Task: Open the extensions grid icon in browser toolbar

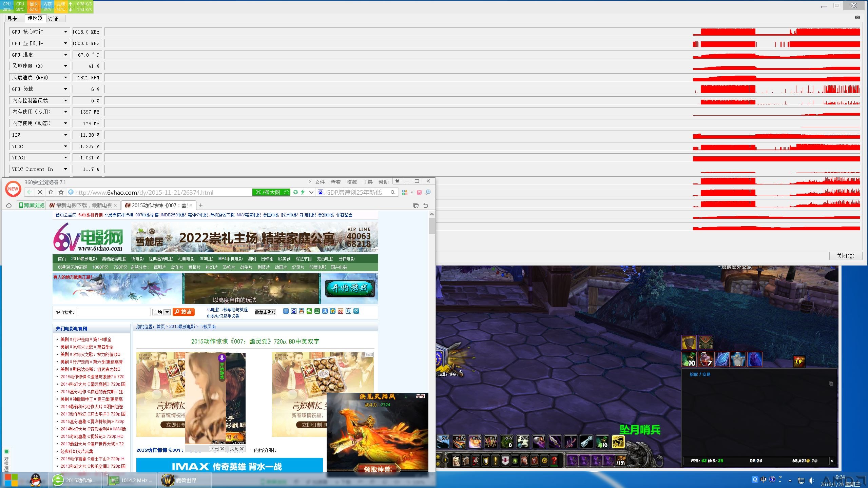Action: pyautogui.click(x=405, y=192)
